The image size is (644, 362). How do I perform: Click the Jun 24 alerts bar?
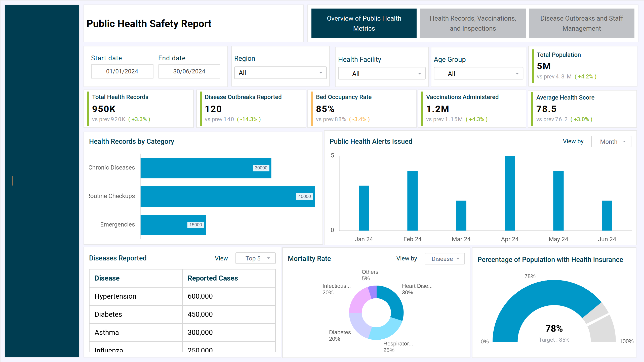tap(607, 215)
